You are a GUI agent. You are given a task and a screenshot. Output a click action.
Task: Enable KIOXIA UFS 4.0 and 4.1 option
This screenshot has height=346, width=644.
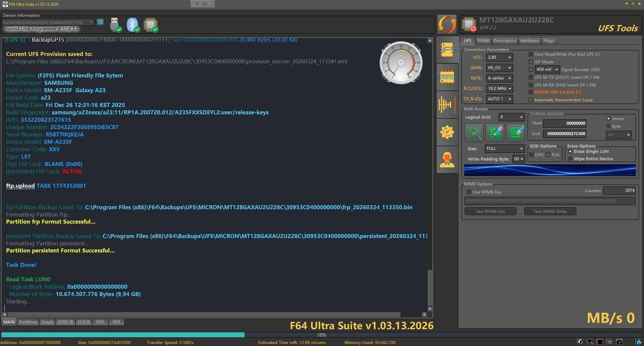click(x=531, y=92)
